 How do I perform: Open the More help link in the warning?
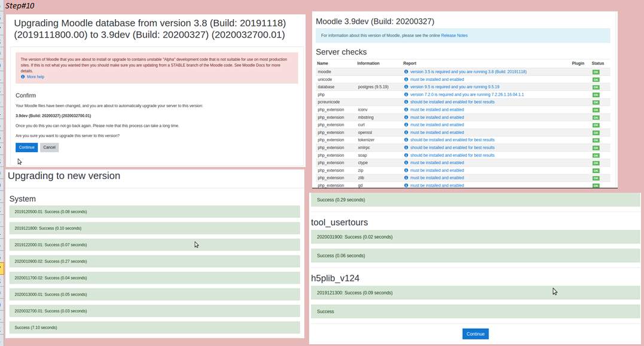35,77
